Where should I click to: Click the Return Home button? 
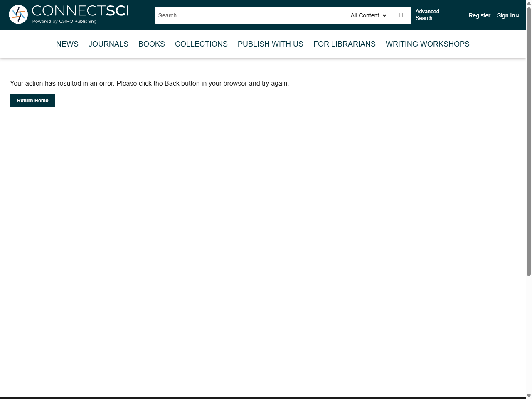32,101
